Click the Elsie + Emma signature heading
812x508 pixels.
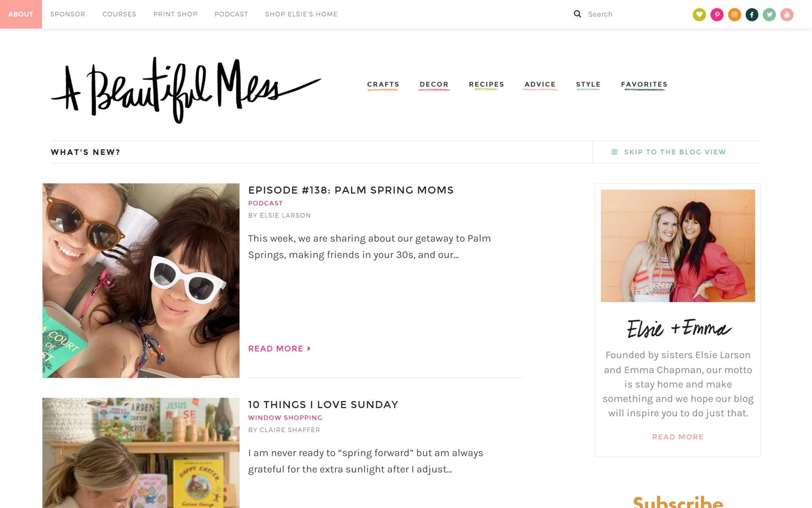(679, 328)
